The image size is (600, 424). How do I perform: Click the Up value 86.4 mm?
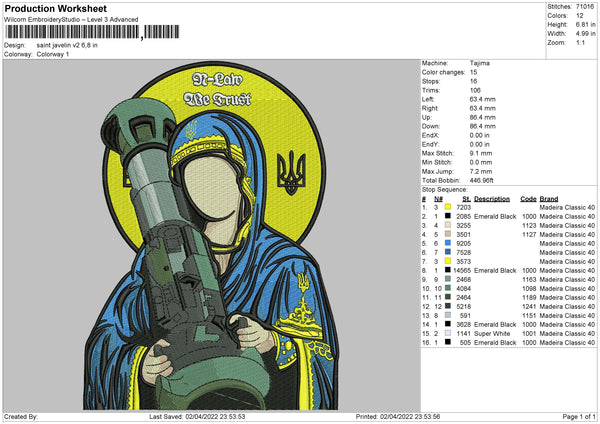click(x=483, y=117)
